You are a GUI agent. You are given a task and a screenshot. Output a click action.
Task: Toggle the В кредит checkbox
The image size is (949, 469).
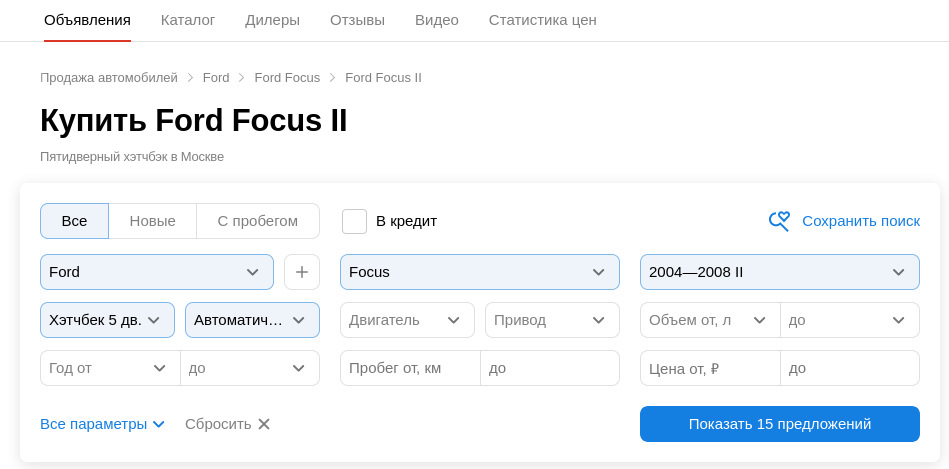click(354, 221)
